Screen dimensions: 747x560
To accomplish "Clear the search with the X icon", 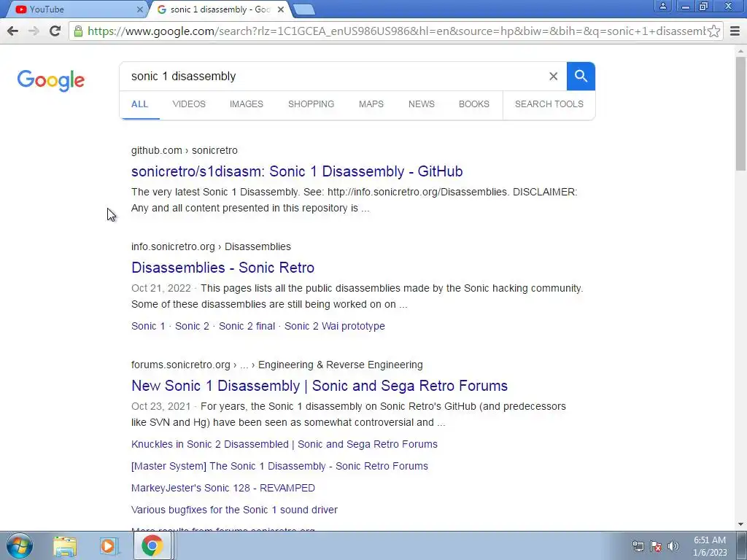I will click(x=553, y=76).
